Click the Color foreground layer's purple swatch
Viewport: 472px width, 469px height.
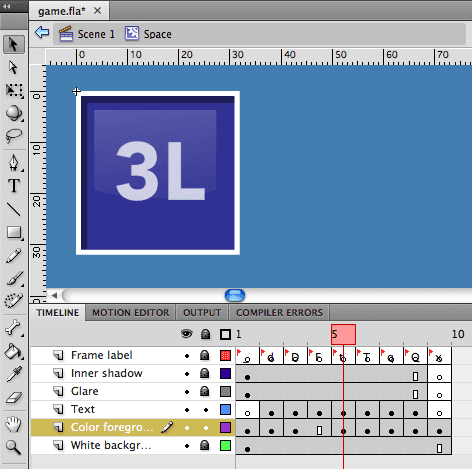point(226,428)
